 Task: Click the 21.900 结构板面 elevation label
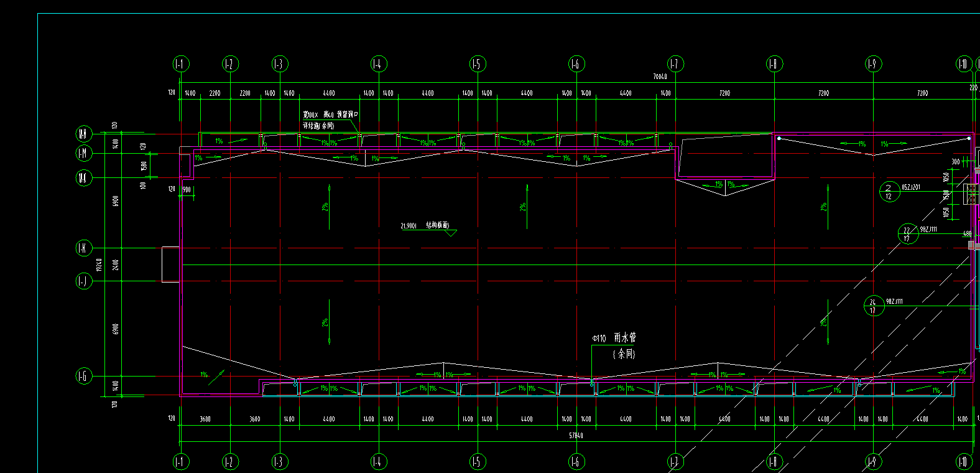point(425,225)
